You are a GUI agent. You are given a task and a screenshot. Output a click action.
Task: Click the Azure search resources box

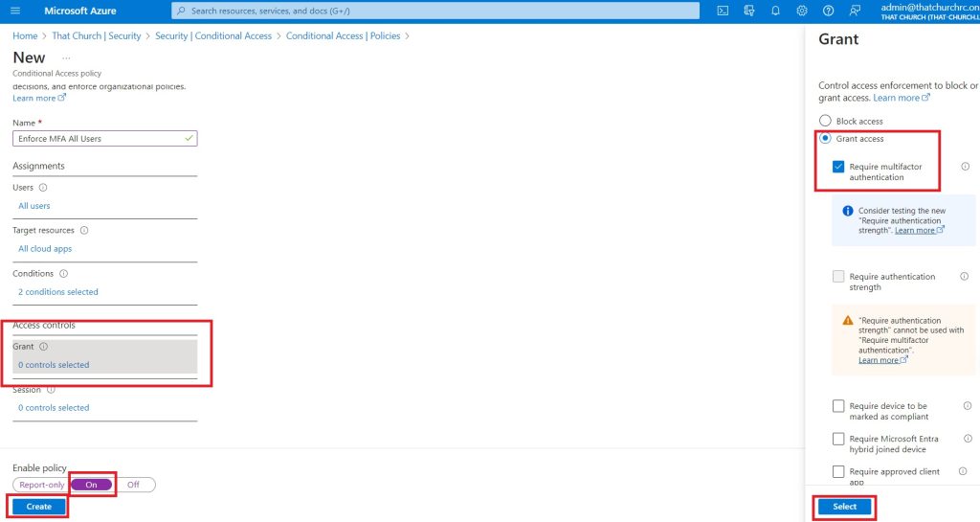click(x=435, y=11)
